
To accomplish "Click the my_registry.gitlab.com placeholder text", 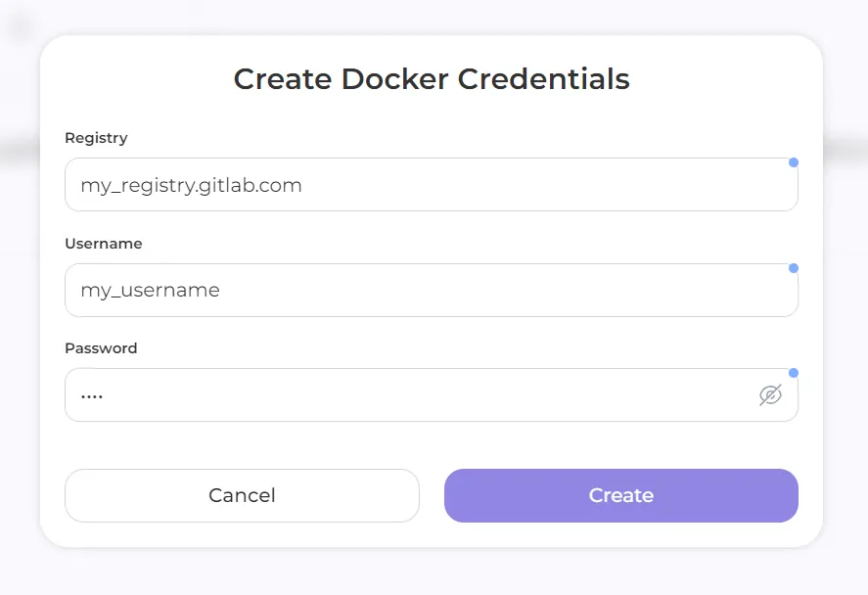I will click(x=191, y=185).
